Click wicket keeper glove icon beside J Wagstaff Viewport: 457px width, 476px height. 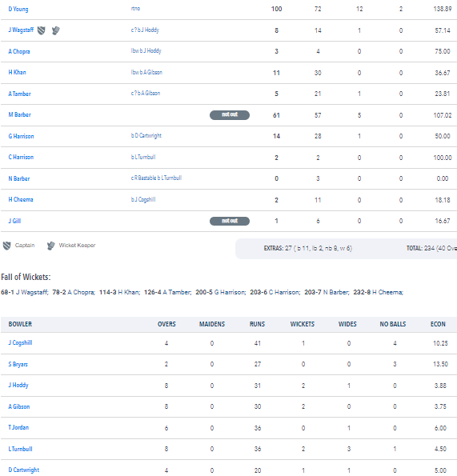tap(55, 30)
